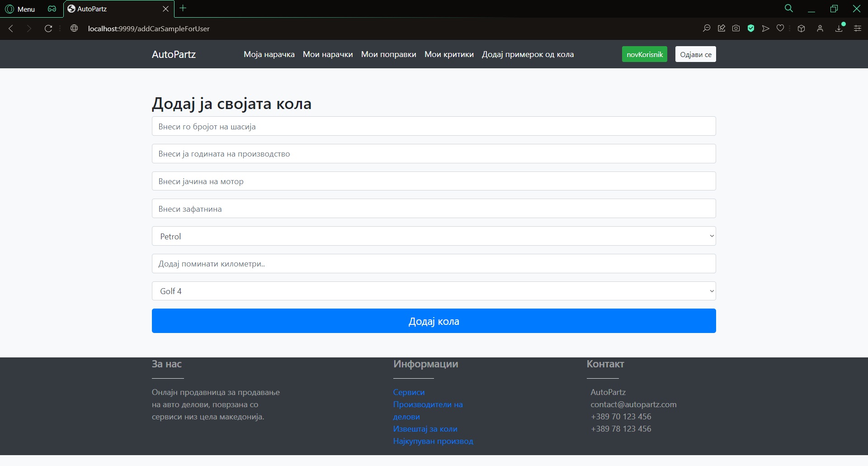Add page to bookmarks with heart icon
The width and height of the screenshot is (868, 466).
tap(780, 29)
